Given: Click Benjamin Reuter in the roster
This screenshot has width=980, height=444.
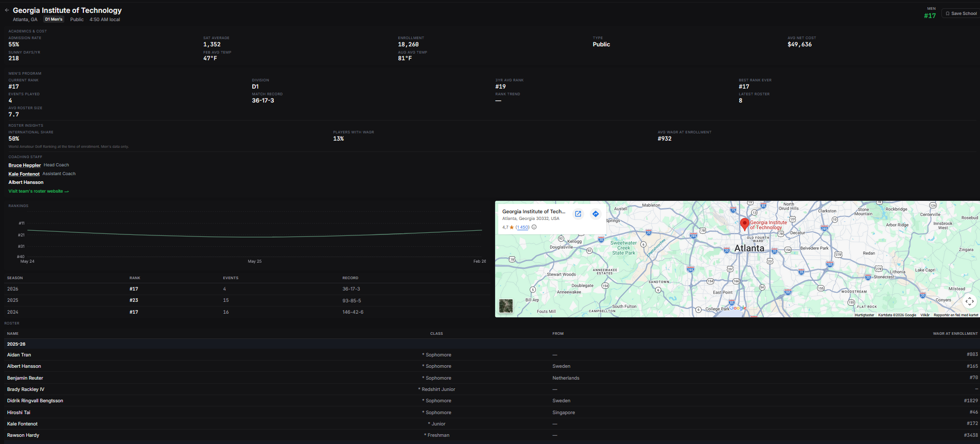Looking at the screenshot, I should (25, 378).
